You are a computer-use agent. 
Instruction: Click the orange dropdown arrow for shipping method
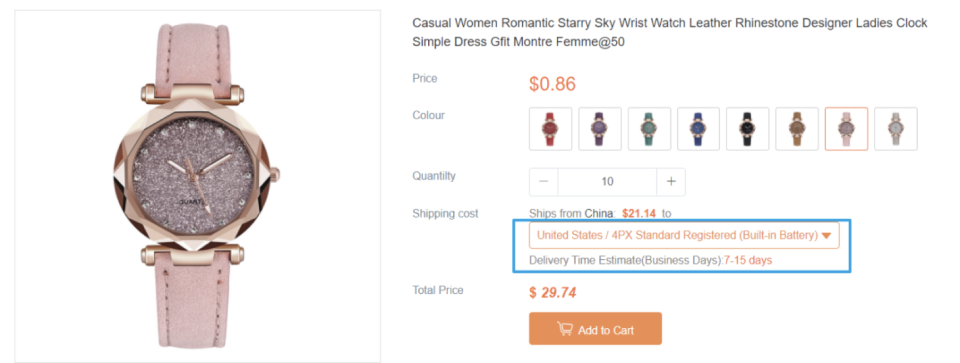pos(827,236)
